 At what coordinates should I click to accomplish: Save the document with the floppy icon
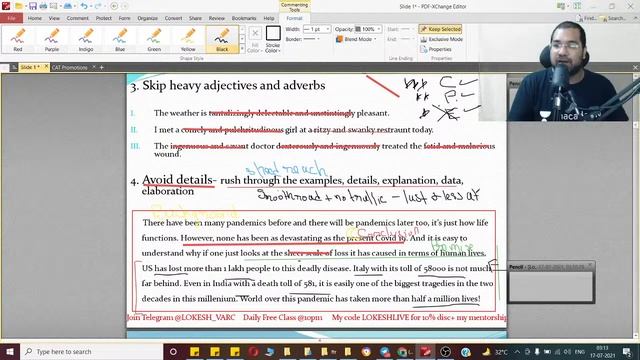pos(33,6)
